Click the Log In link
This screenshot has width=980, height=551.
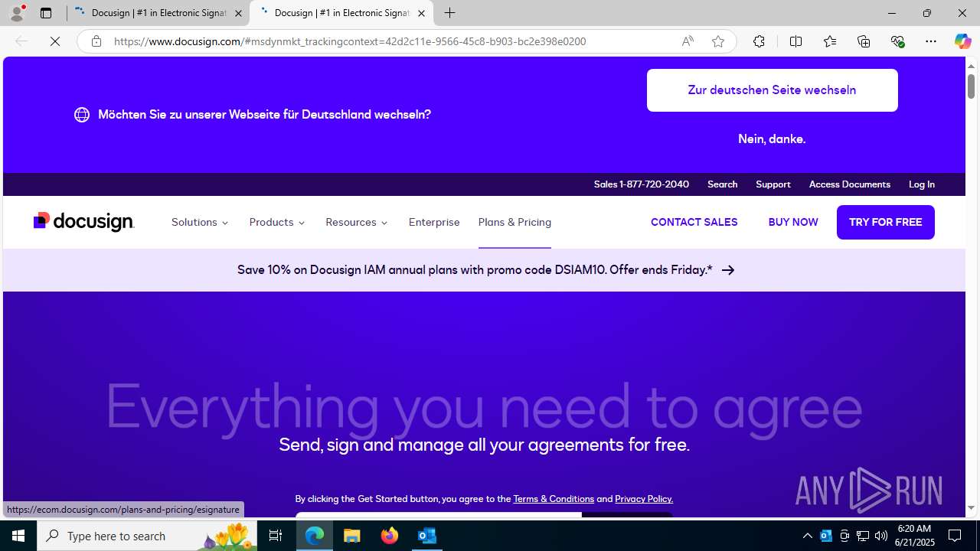(x=921, y=184)
